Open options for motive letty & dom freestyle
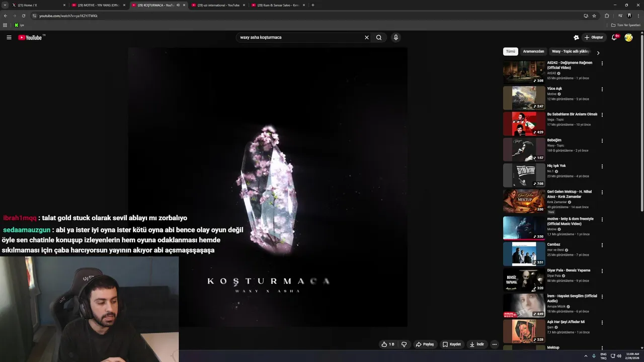Image resolution: width=644 pixels, height=362 pixels. (x=602, y=220)
